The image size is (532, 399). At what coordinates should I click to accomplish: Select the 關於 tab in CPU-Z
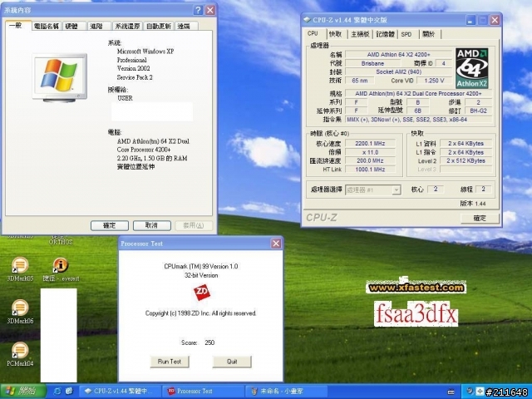coord(429,34)
